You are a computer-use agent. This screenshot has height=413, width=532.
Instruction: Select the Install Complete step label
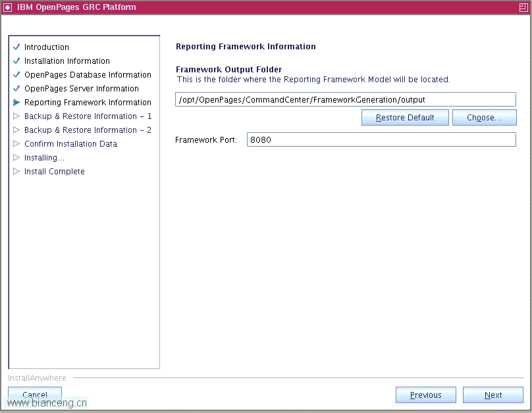(54, 172)
